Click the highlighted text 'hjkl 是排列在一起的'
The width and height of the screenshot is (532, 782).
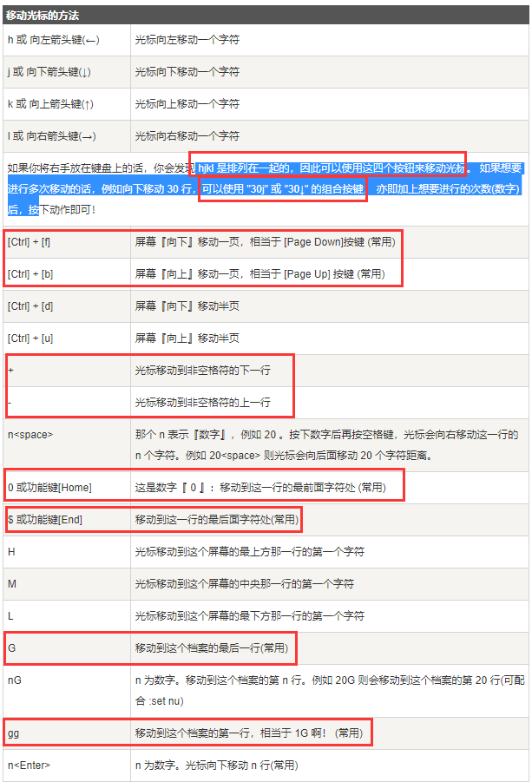click(x=244, y=168)
